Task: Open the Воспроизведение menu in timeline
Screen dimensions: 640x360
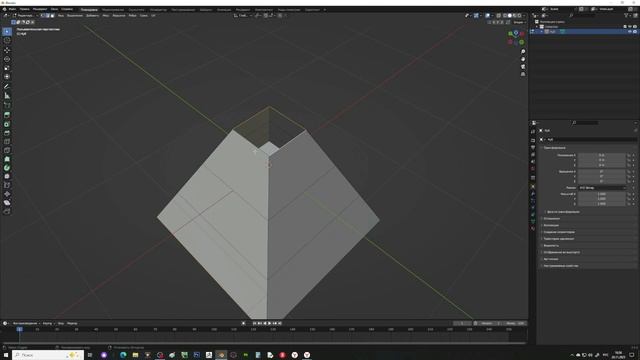Action: (25, 323)
